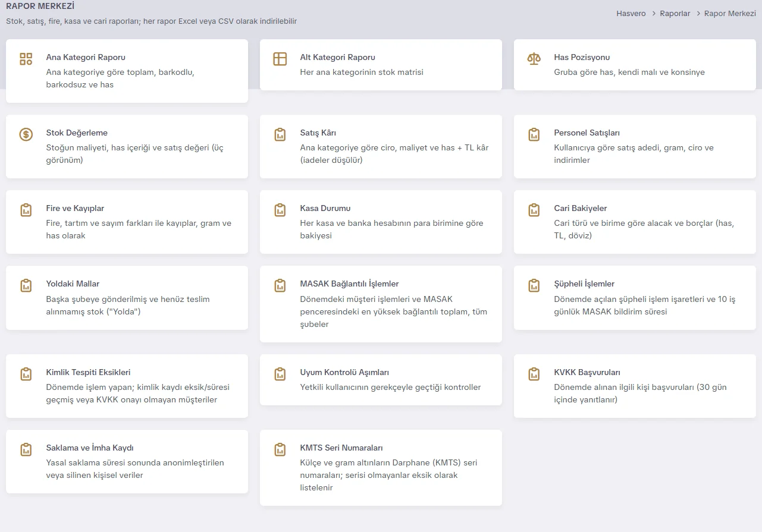Open the Stok Değerleme report title
This screenshot has width=762, height=532.
pyautogui.click(x=77, y=133)
